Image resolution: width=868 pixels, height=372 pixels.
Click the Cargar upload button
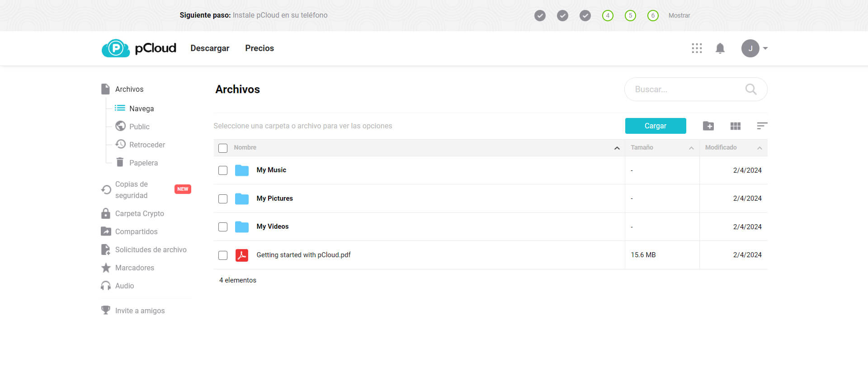click(x=656, y=126)
